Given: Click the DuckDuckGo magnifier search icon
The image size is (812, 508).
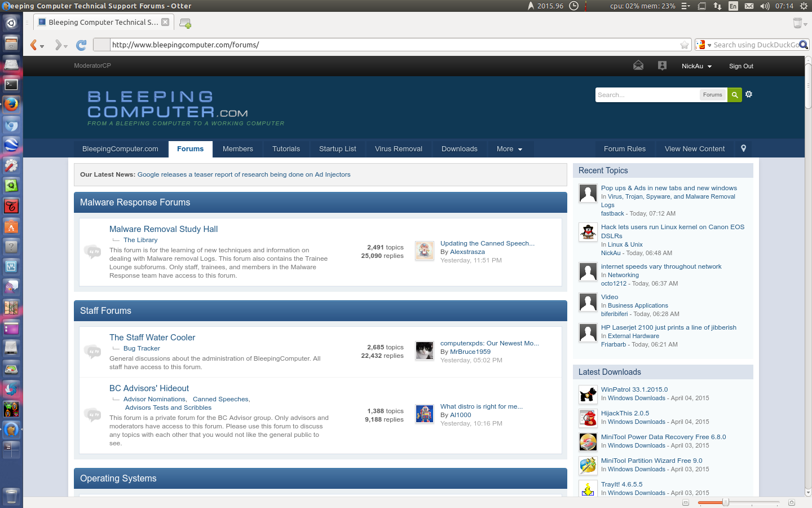Looking at the screenshot, I should 804,45.
